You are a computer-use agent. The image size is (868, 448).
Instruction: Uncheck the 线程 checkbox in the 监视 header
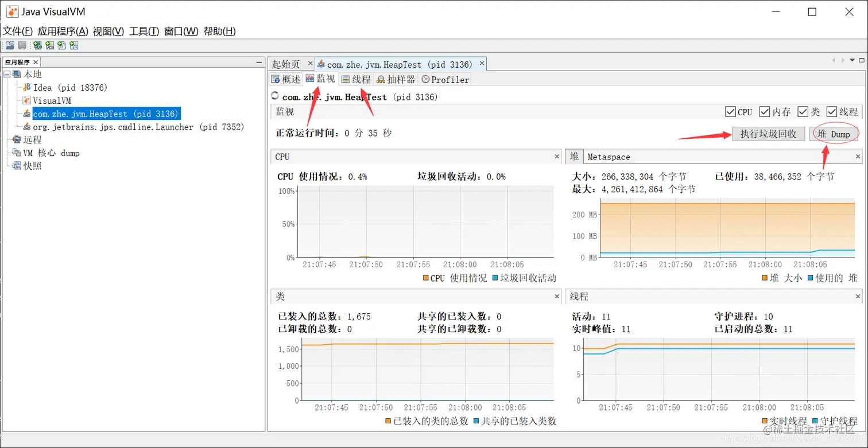pos(832,112)
